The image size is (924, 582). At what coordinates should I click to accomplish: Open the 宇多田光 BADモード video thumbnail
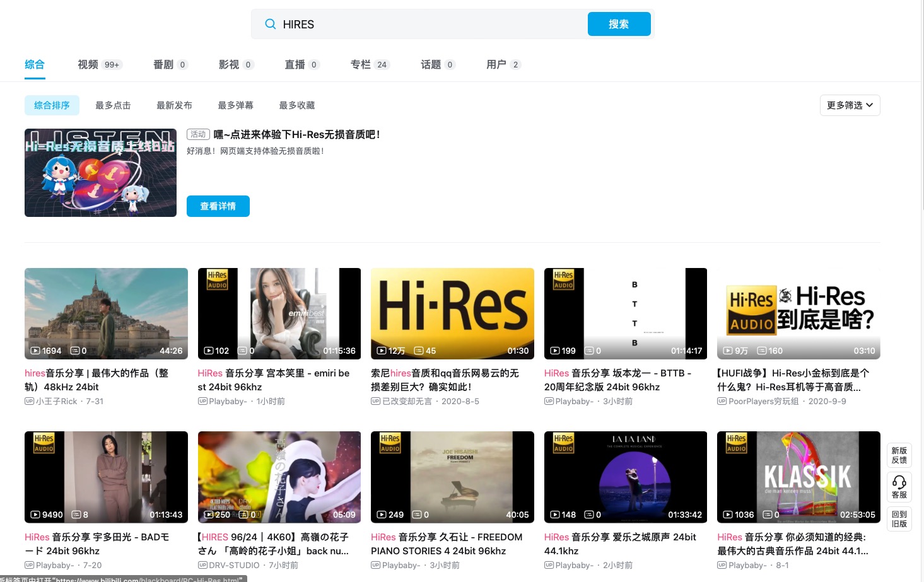click(106, 477)
